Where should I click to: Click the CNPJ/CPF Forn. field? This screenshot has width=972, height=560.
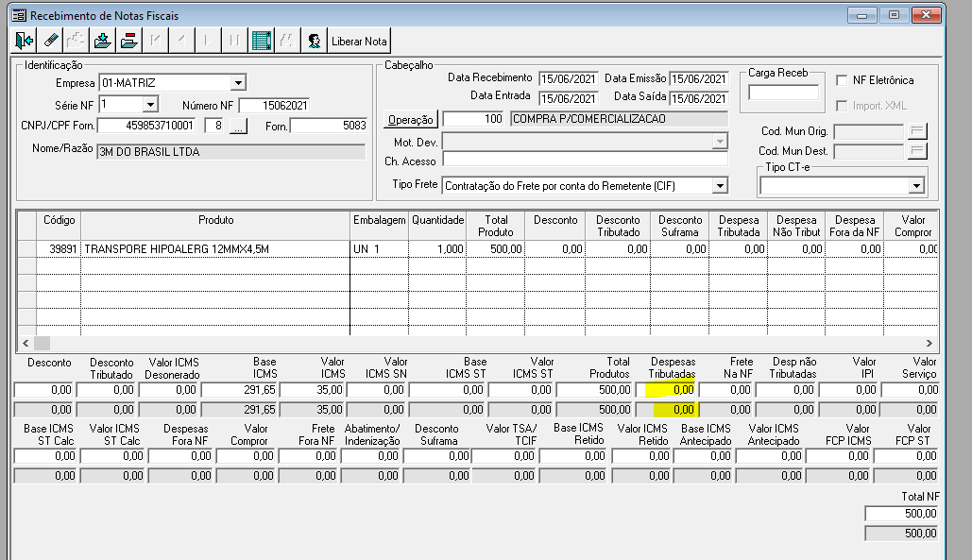(x=147, y=126)
